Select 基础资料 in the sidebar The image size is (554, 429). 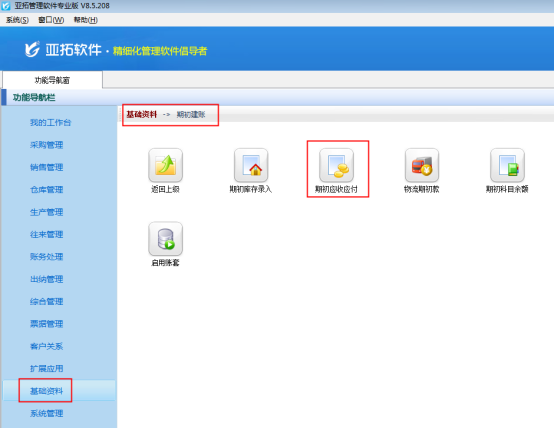47,391
